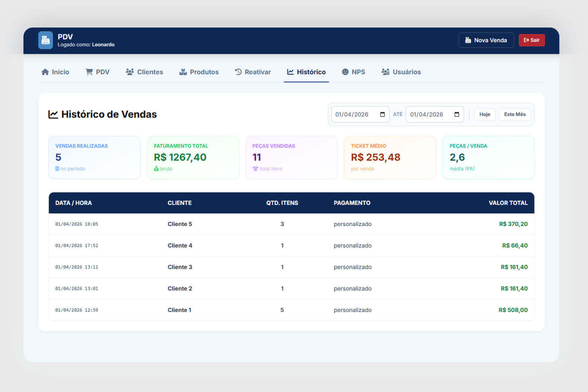
Task: Filter sales by Este Mês
Action: [x=515, y=114]
